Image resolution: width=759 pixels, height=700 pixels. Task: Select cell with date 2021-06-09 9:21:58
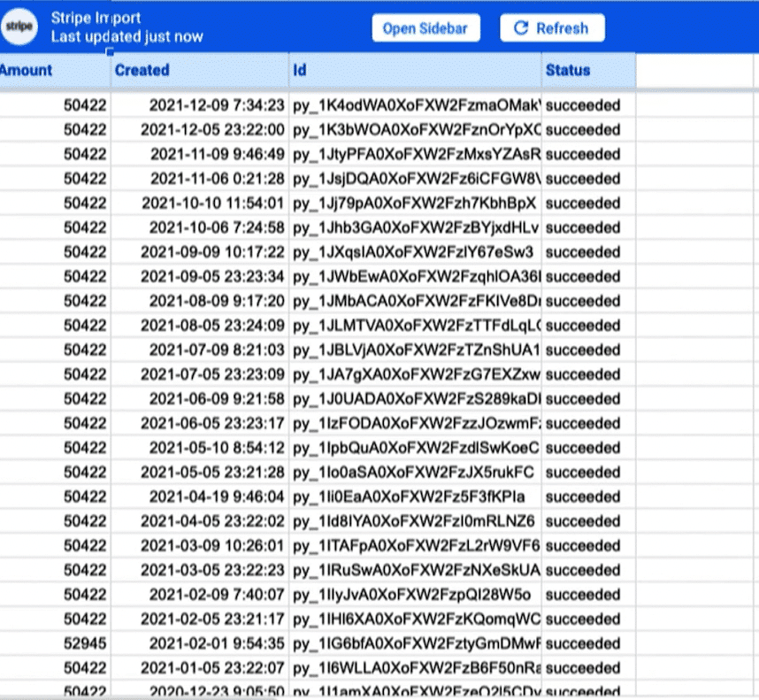coord(199,398)
